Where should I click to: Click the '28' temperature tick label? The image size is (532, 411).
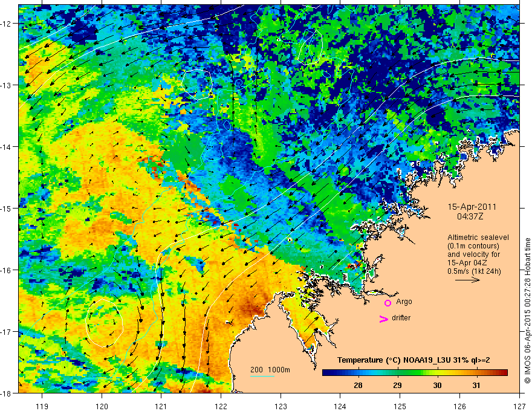358,385
